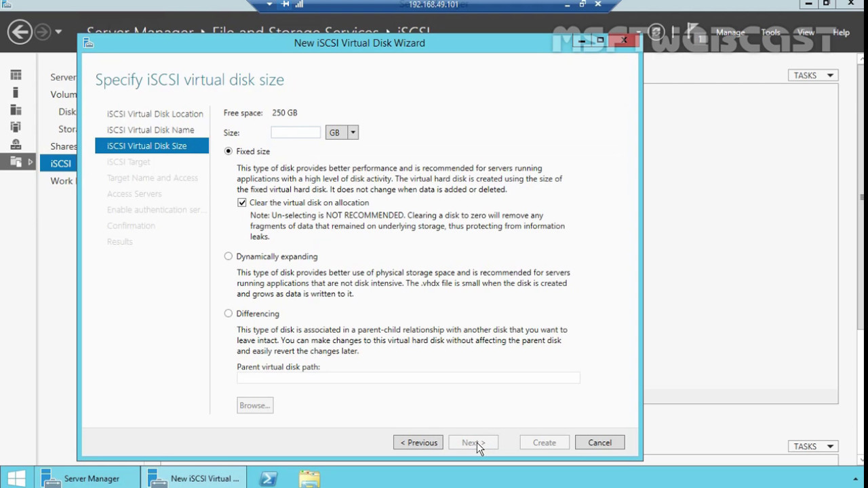The height and width of the screenshot is (488, 868).
Task: Open the All Servers icon in sidebar
Action: [16, 110]
